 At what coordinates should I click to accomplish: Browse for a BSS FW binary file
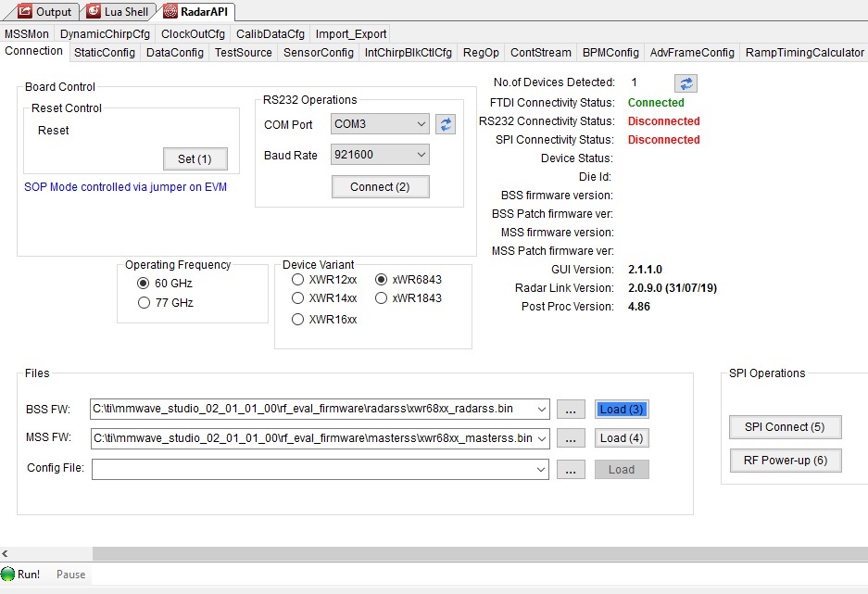point(571,408)
